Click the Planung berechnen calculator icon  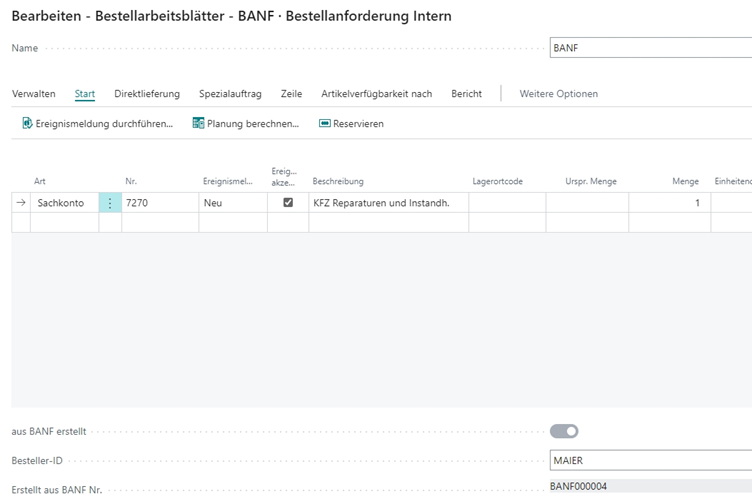pyautogui.click(x=198, y=124)
